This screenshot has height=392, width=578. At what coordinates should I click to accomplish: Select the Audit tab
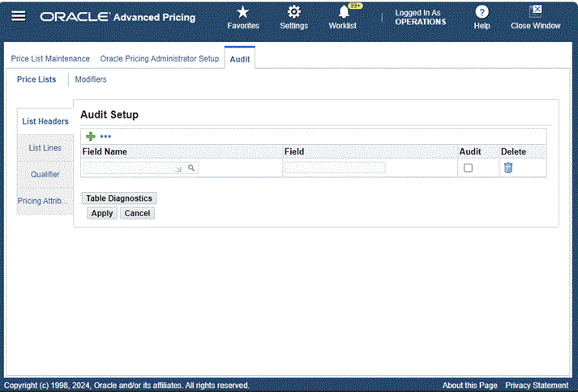pos(240,59)
